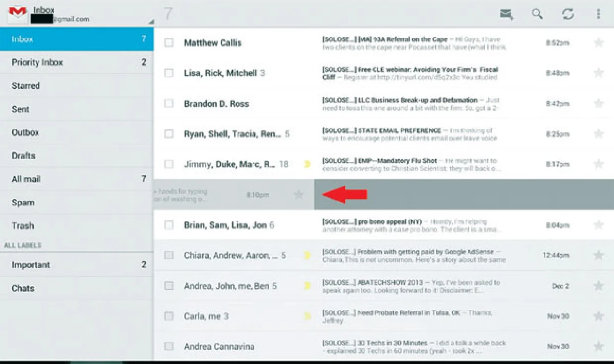Screen dimensions: 614x364
Task: Refresh the inbox with sync icon
Action: (567, 14)
